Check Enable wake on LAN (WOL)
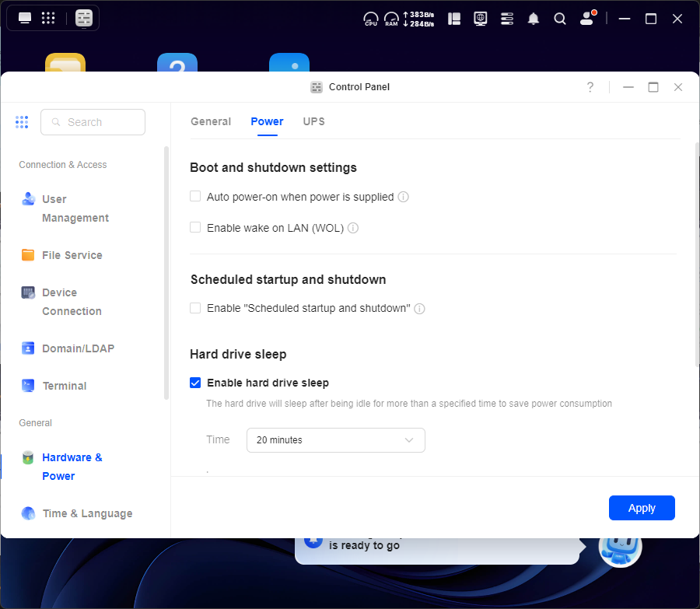 [x=196, y=228]
